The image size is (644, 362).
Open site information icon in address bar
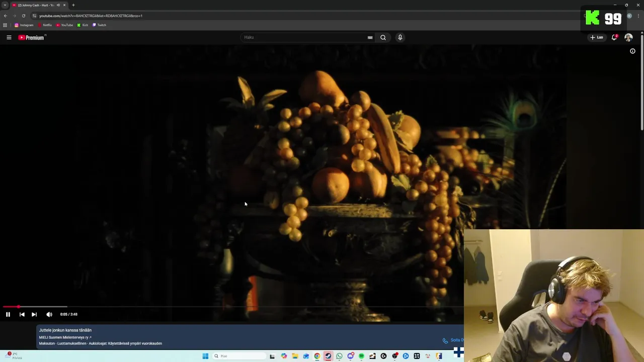(34, 16)
